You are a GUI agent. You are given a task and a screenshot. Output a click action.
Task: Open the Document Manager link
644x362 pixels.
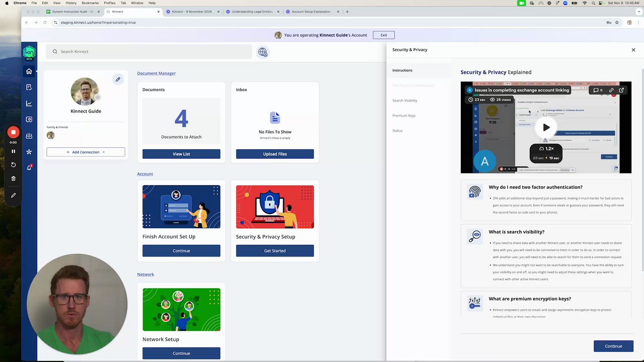click(x=156, y=73)
